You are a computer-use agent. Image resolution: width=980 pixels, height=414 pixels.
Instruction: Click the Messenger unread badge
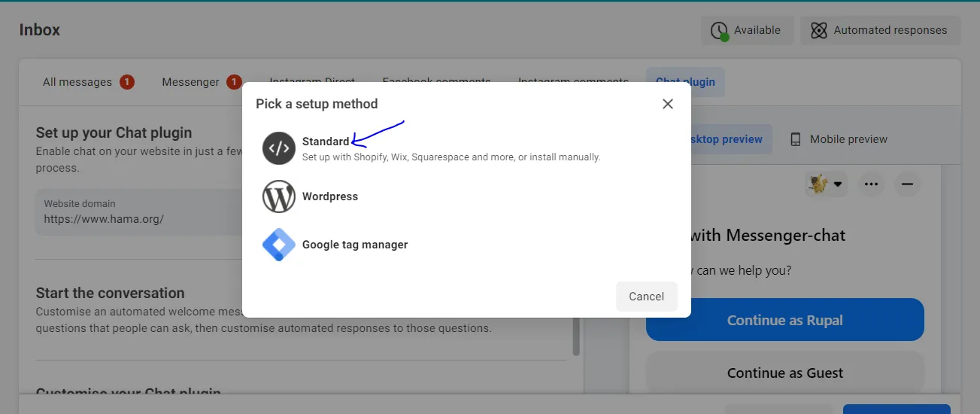pyautogui.click(x=234, y=82)
